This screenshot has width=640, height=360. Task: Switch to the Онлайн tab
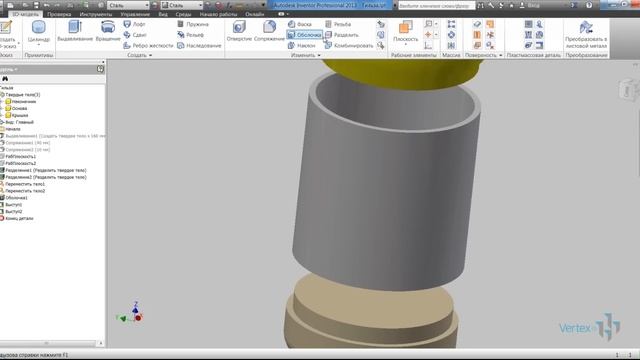pyautogui.click(x=255, y=14)
